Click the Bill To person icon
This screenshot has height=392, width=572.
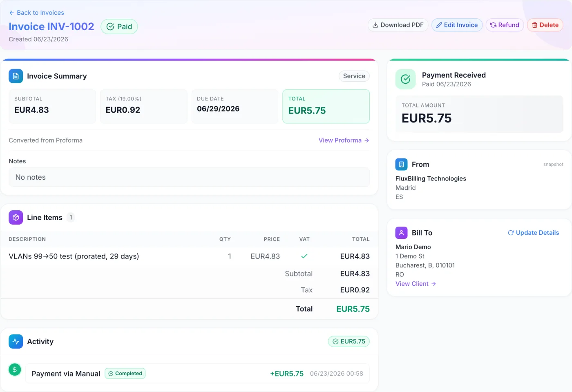click(x=401, y=233)
